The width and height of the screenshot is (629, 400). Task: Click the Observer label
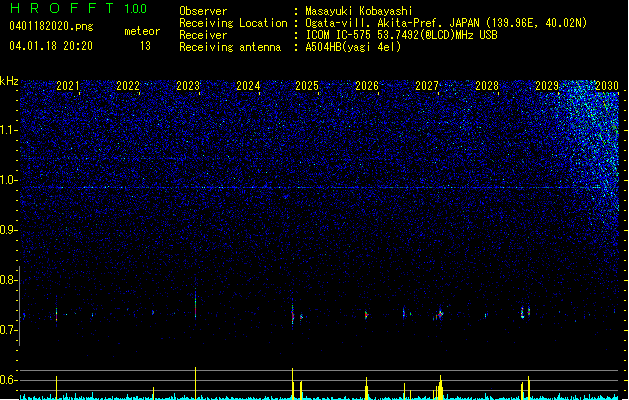coord(203,11)
